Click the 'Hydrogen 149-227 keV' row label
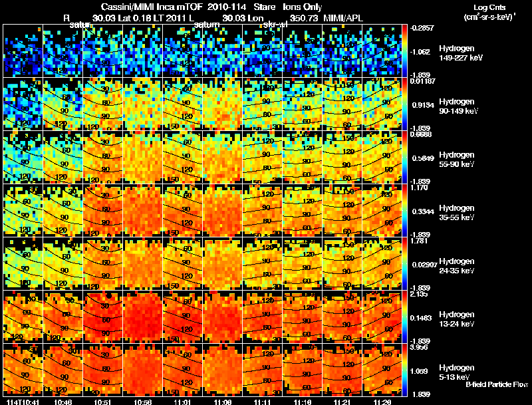Screen dimensions: 532x405 pyautogui.click(x=460, y=53)
